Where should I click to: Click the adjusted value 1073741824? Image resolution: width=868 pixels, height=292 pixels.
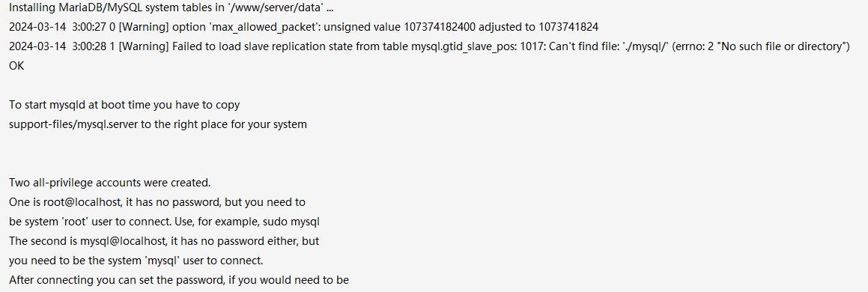tap(568, 27)
